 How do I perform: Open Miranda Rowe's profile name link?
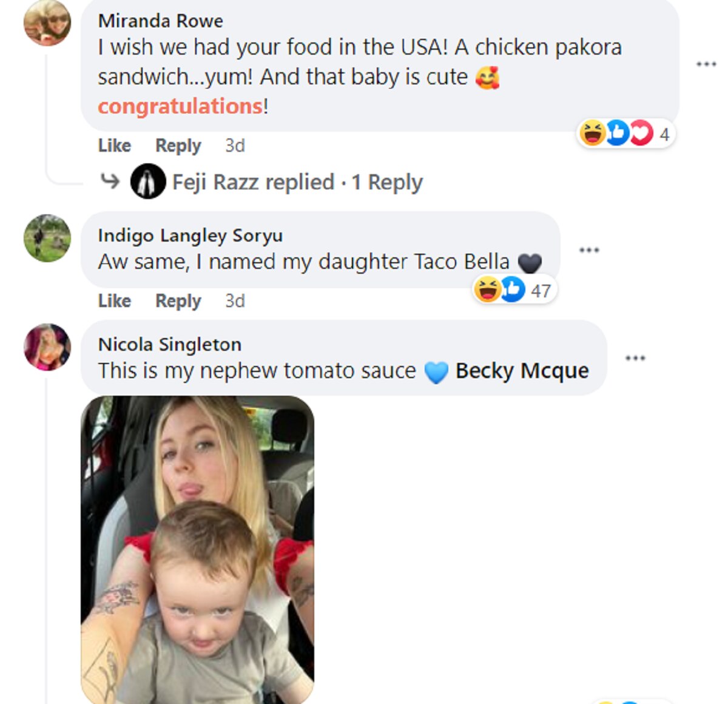[161, 21]
